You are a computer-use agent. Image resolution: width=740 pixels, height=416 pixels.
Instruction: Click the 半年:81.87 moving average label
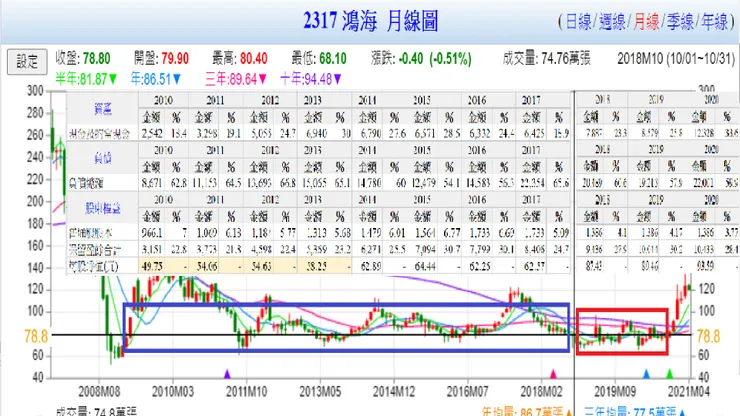86,79
